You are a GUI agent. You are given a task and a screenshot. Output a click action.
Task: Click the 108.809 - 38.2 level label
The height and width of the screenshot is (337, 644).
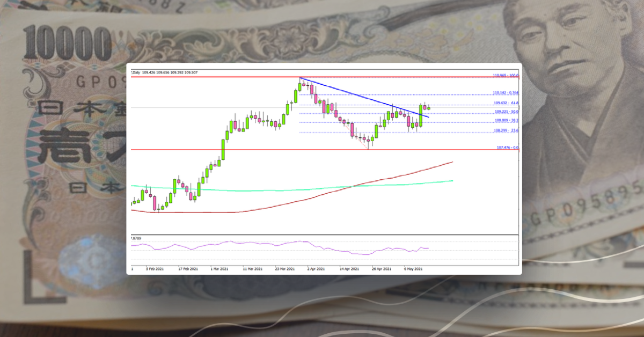505,120
